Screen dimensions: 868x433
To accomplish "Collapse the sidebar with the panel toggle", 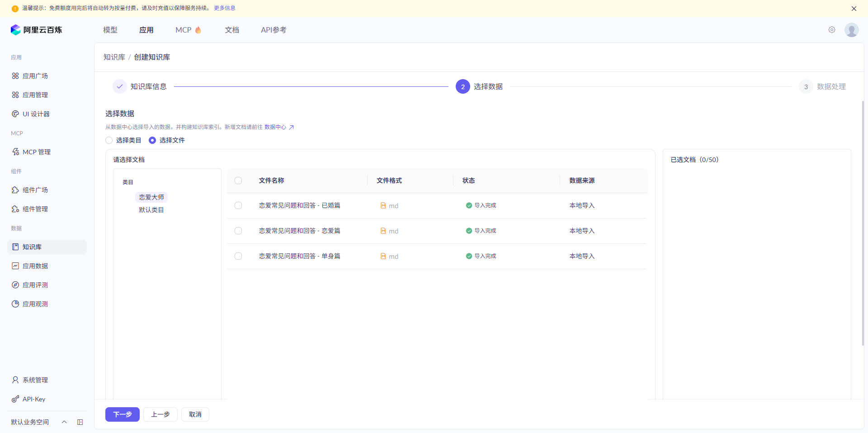I will [x=80, y=422].
